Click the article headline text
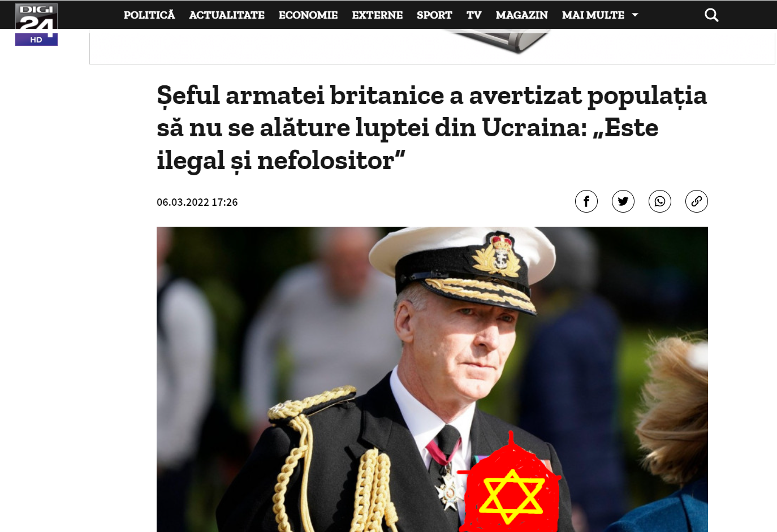Viewport: 777px width, 532px height. (432, 128)
